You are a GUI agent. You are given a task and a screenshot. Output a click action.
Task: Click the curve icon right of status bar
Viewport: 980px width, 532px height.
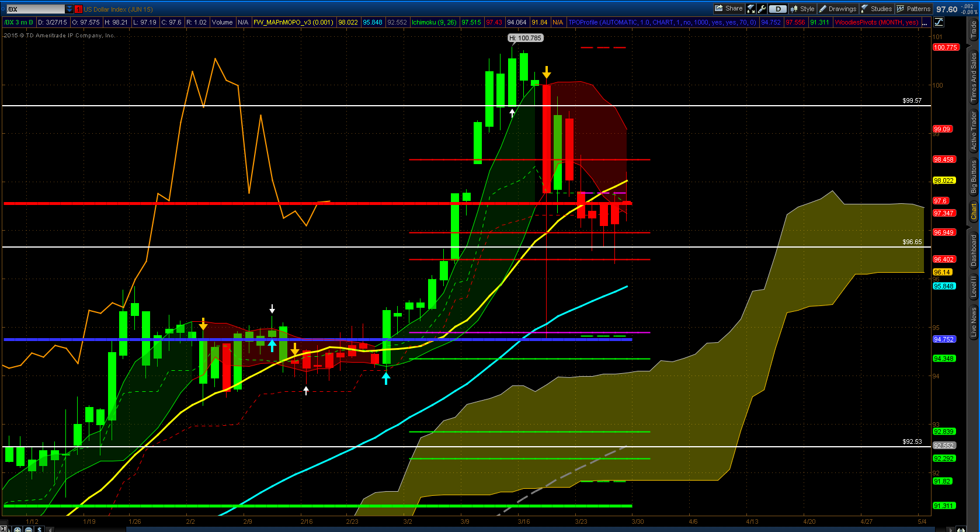[x=939, y=22]
